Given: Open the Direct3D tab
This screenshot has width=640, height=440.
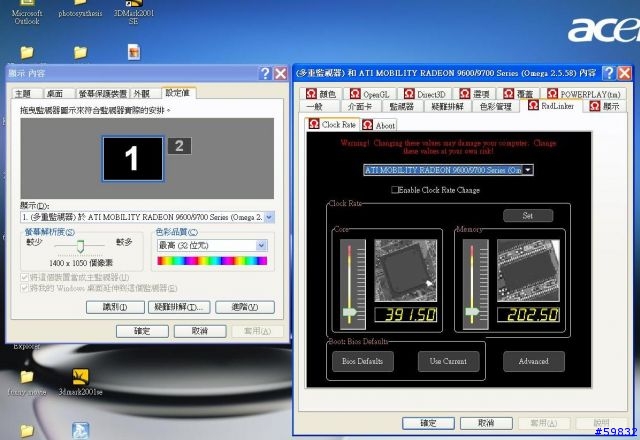Looking at the screenshot, I should pos(425,94).
